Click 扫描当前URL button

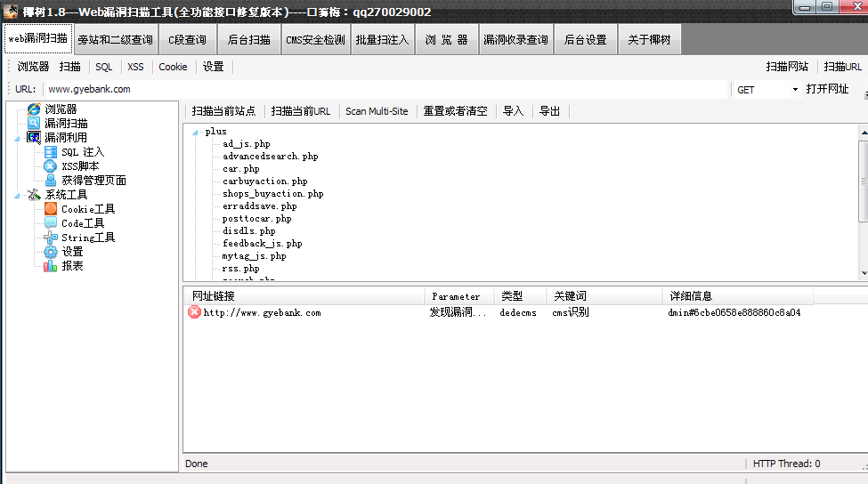pyautogui.click(x=301, y=111)
